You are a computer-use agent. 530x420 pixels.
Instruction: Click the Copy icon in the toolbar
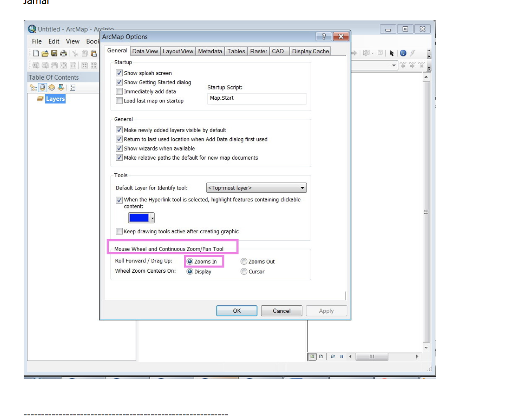[x=85, y=53]
